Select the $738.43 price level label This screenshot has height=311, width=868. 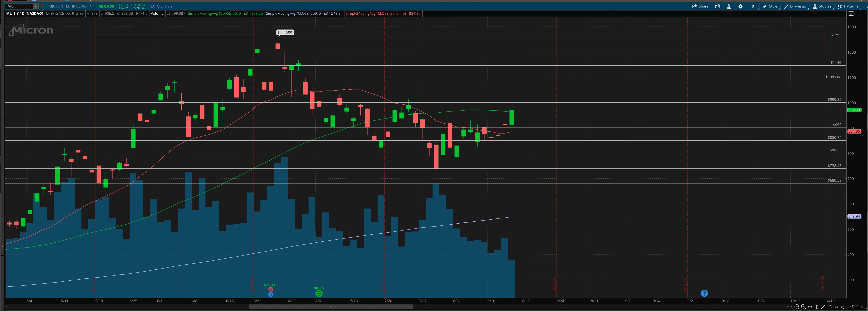[x=835, y=166]
